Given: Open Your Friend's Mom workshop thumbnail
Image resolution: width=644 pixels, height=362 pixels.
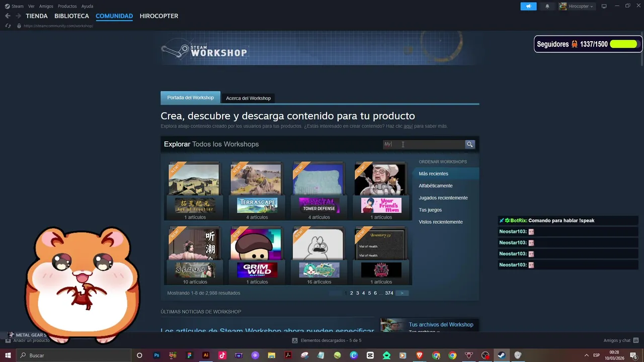Looking at the screenshot, I should click(x=381, y=191).
